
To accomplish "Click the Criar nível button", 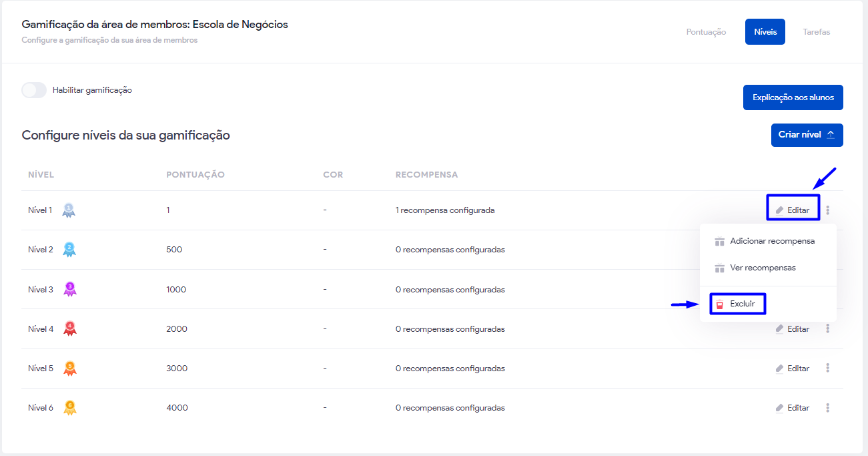I will tap(807, 135).
